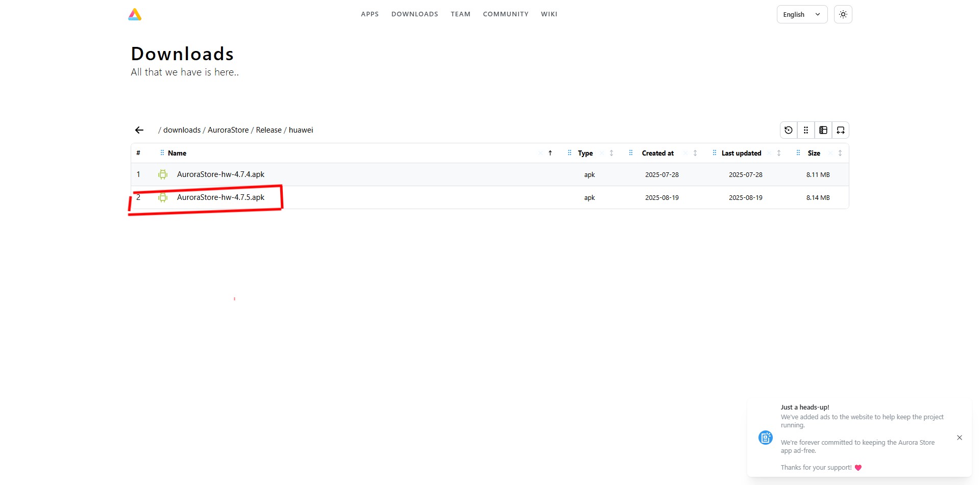The width and height of the screenshot is (980, 485).
Task: Toggle sort on Created at column
Action: pos(695,153)
